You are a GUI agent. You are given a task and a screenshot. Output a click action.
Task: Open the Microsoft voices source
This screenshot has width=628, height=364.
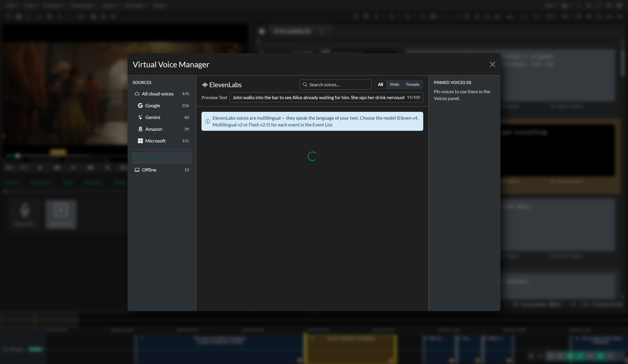tap(162, 141)
